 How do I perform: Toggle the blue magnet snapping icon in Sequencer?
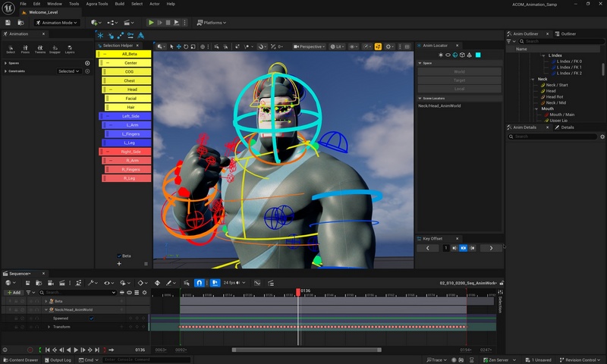pos(200,283)
